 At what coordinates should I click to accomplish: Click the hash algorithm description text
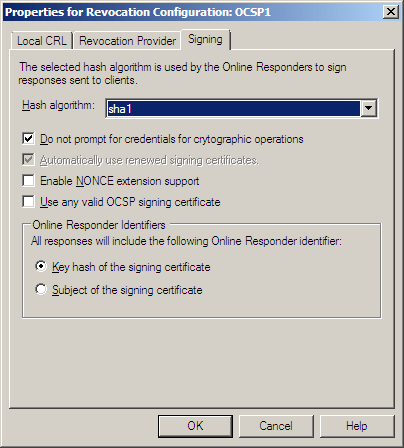tap(183, 73)
